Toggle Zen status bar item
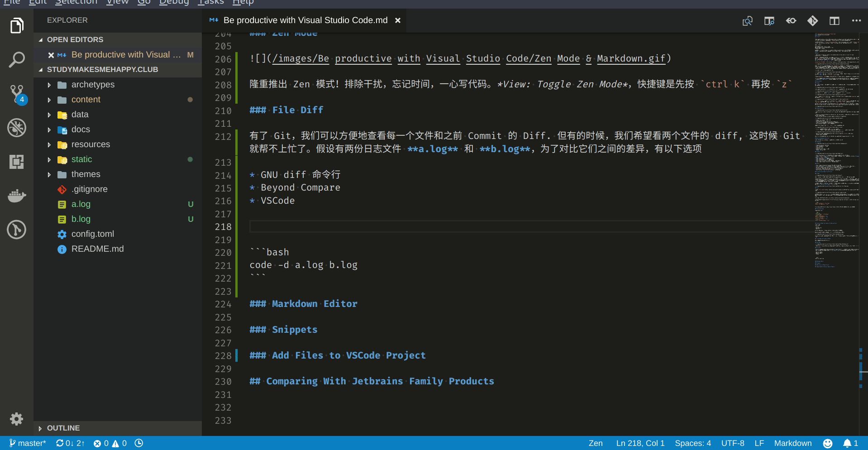The image size is (868, 450). [596, 443]
